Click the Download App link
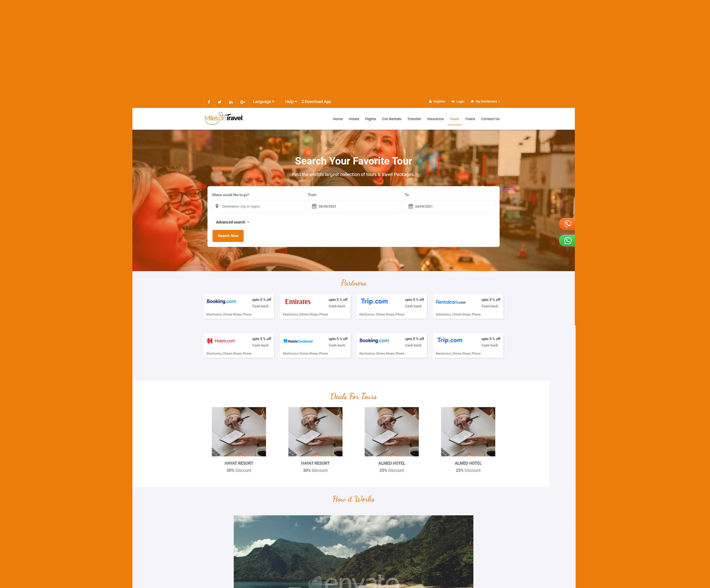The width and height of the screenshot is (710, 588). (317, 101)
